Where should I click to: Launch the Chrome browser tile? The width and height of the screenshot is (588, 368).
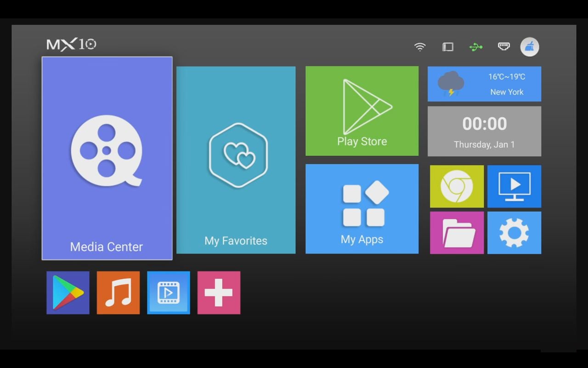(457, 186)
